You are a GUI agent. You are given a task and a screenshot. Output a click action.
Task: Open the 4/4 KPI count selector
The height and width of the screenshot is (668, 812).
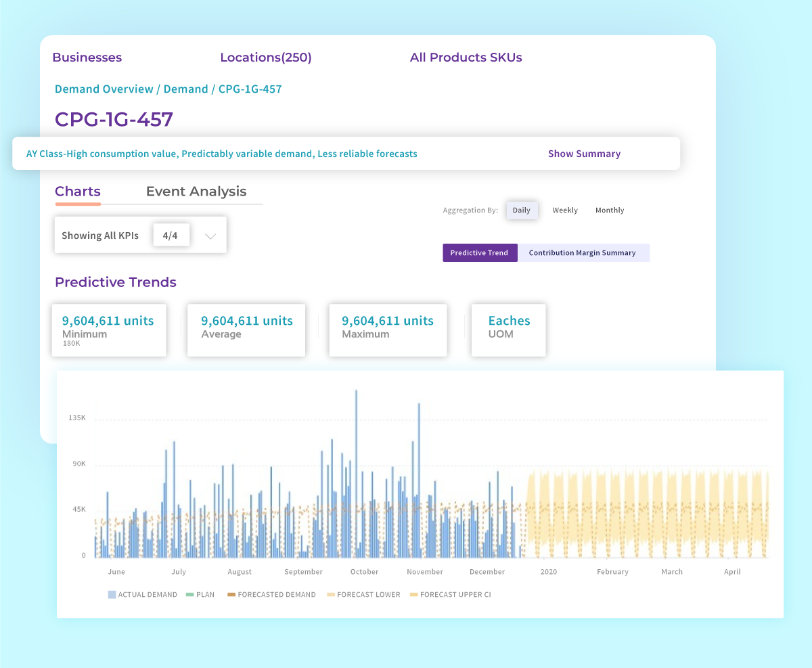[x=171, y=235]
